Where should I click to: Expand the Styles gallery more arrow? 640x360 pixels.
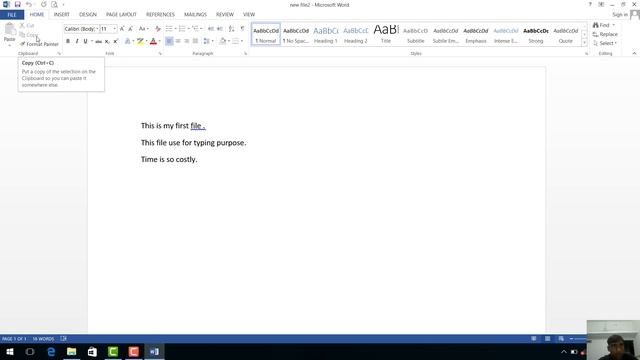(584, 42)
